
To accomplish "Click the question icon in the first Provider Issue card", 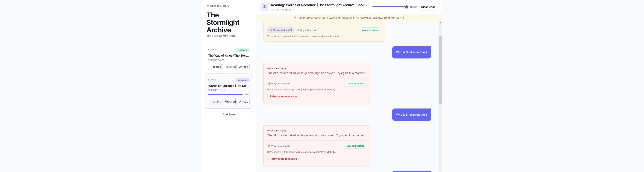I will 269,84.
